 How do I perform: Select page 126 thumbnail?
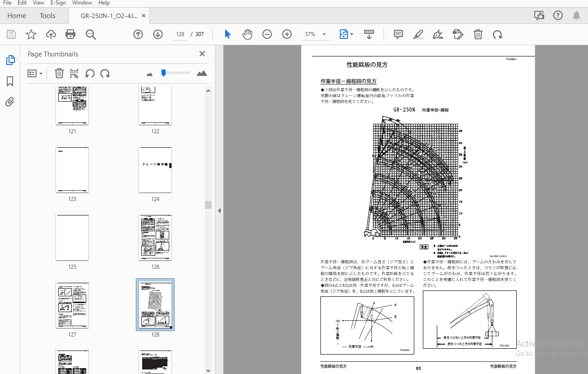(x=155, y=237)
